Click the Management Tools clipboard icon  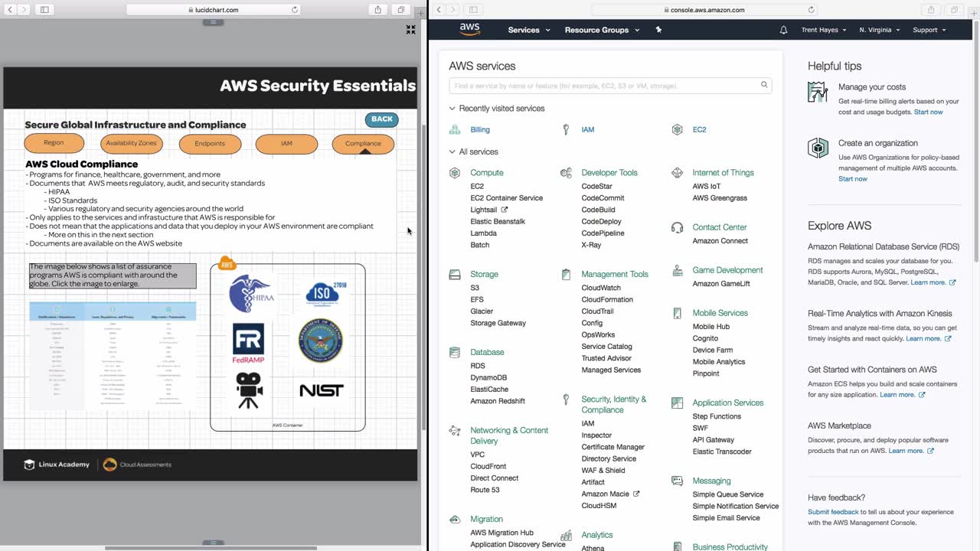566,274
